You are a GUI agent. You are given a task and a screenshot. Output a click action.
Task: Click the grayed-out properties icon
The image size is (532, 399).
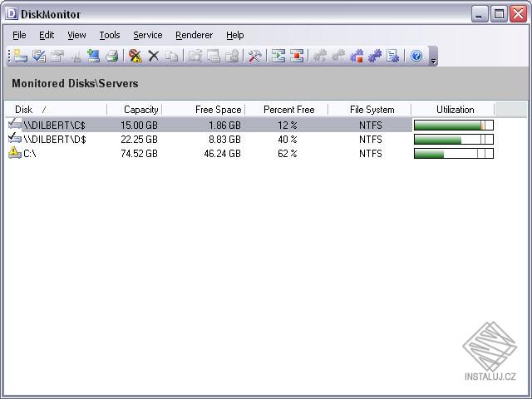(57, 56)
